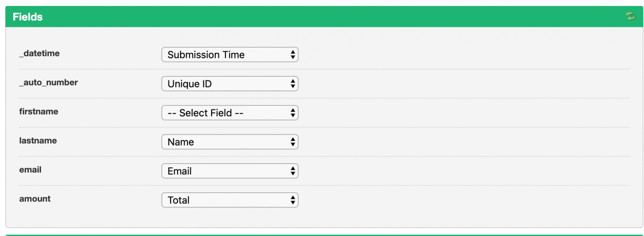The width and height of the screenshot is (644, 236).
Task: Open the Submission Time dropdown
Action: coord(229,55)
